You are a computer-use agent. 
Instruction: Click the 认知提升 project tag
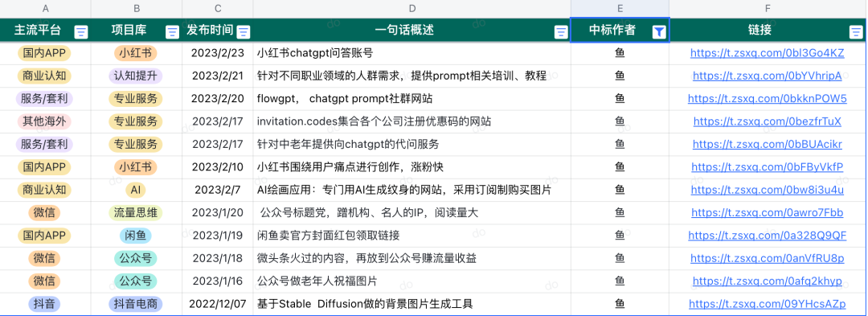coord(136,76)
